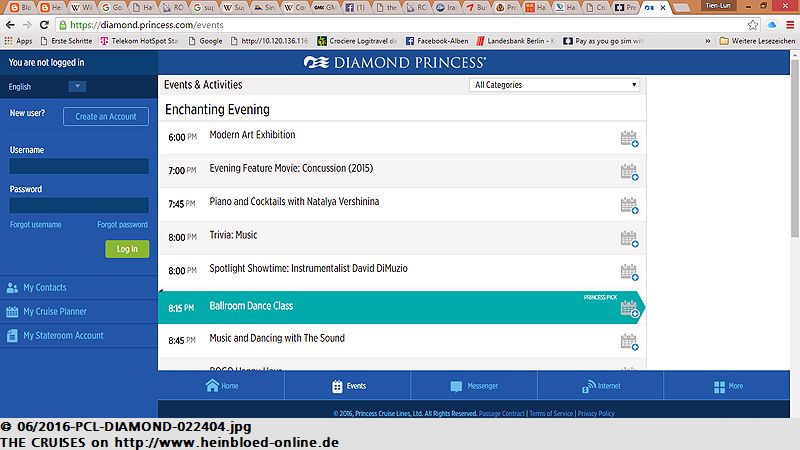Viewport: 800px width, 450px height.
Task: Open the http://10.120.136.116 bookmark
Action: pos(269,41)
